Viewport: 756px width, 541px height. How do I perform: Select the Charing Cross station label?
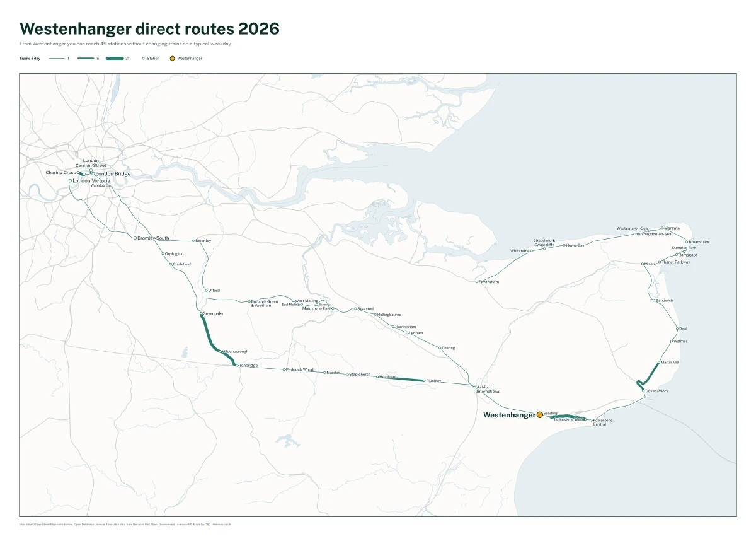click(60, 172)
